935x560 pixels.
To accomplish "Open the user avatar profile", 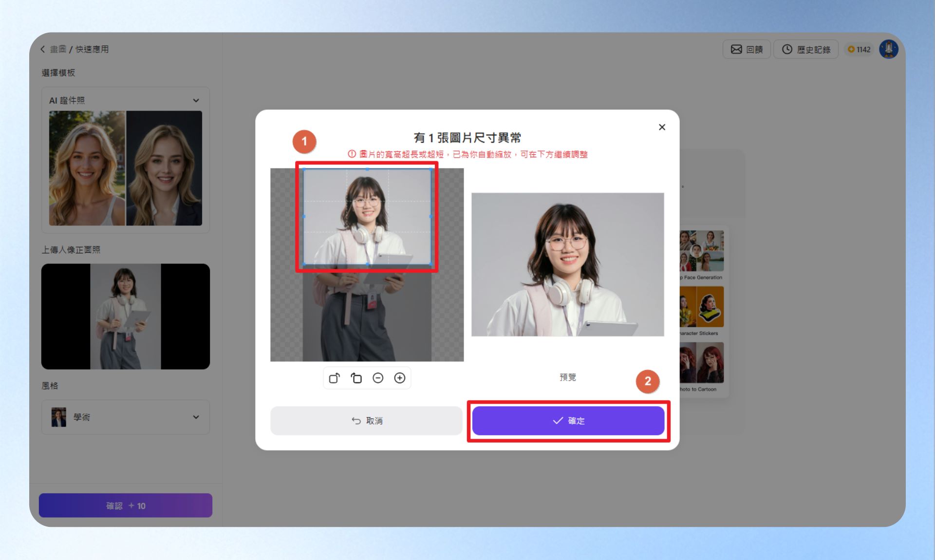I will coord(889,49).
